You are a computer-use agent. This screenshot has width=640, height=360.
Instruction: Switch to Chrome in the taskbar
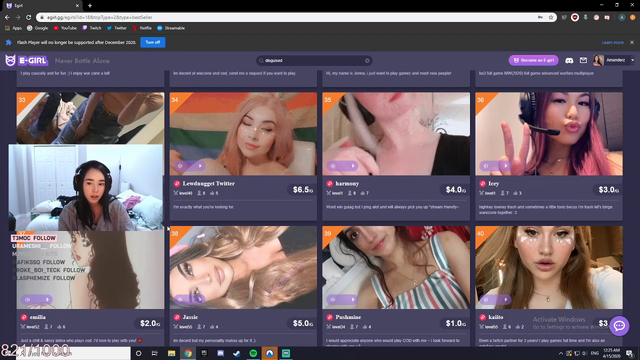point(188,353)
